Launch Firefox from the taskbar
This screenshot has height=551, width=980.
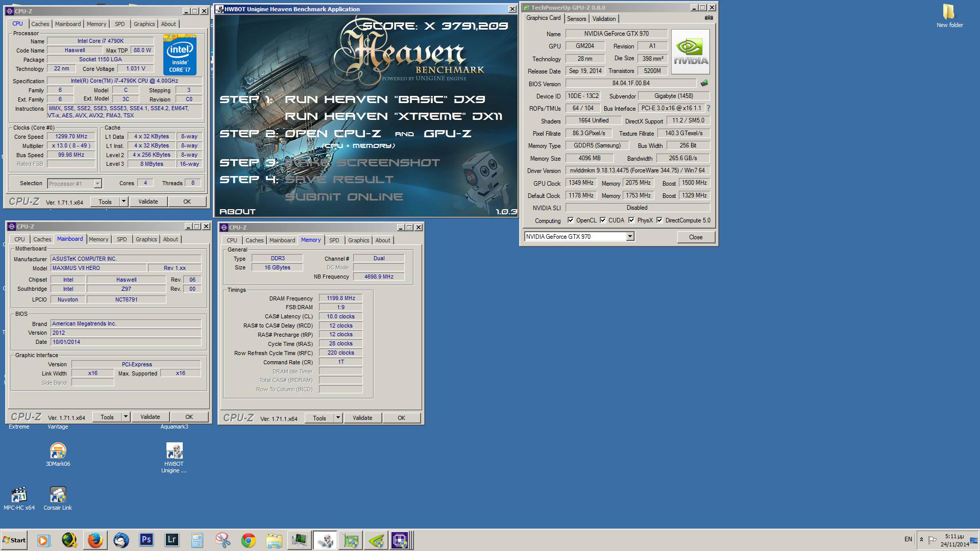[x=95, y=540]
